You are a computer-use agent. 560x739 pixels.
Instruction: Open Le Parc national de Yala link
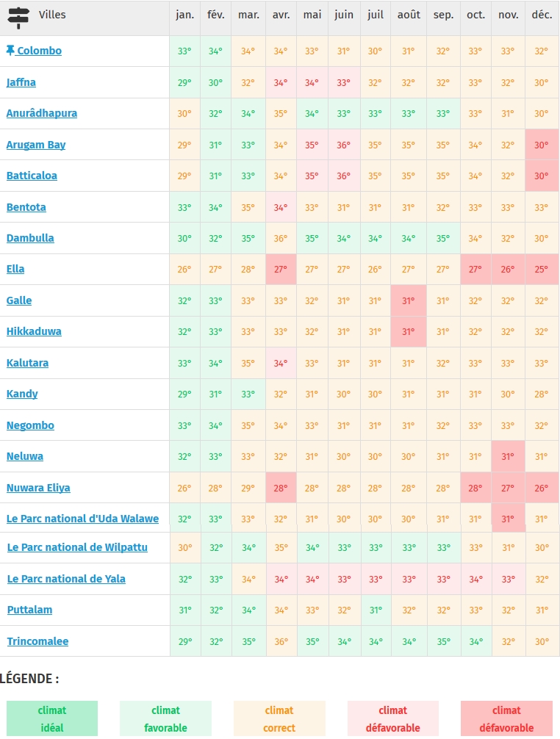[x=66, y=579]
